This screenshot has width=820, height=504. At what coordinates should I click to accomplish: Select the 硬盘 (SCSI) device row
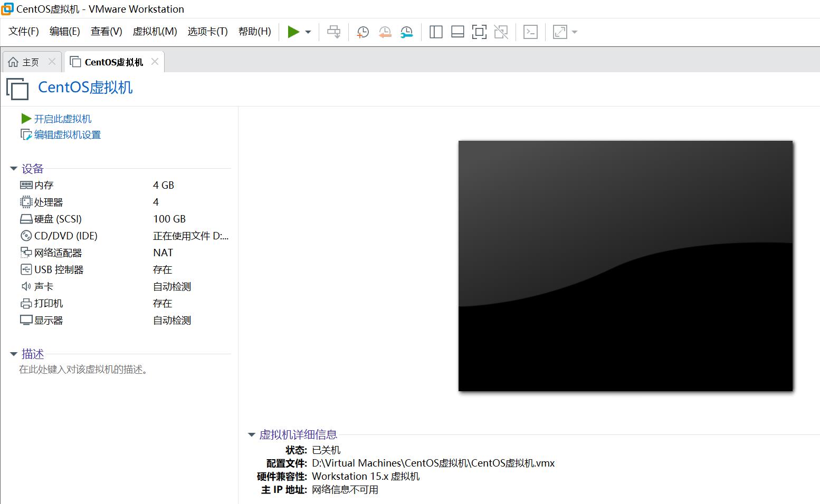[125, 219]
